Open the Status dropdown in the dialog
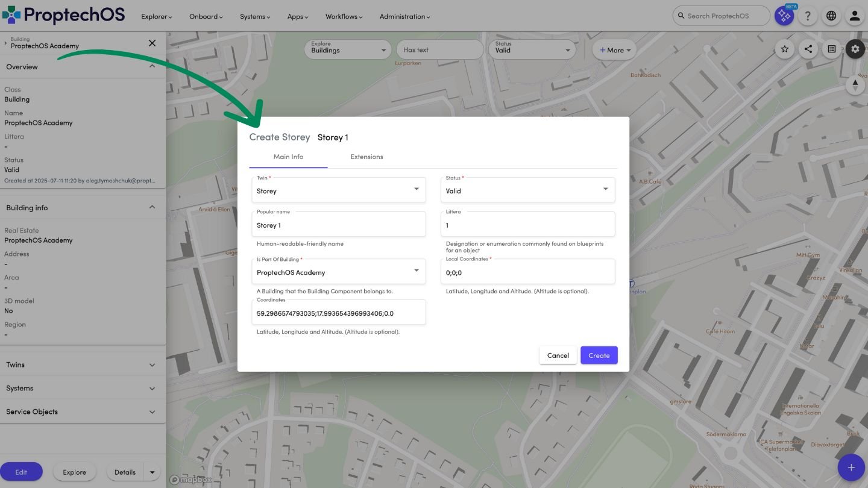This screenshot has width=868, height=488. coord(528,190)
